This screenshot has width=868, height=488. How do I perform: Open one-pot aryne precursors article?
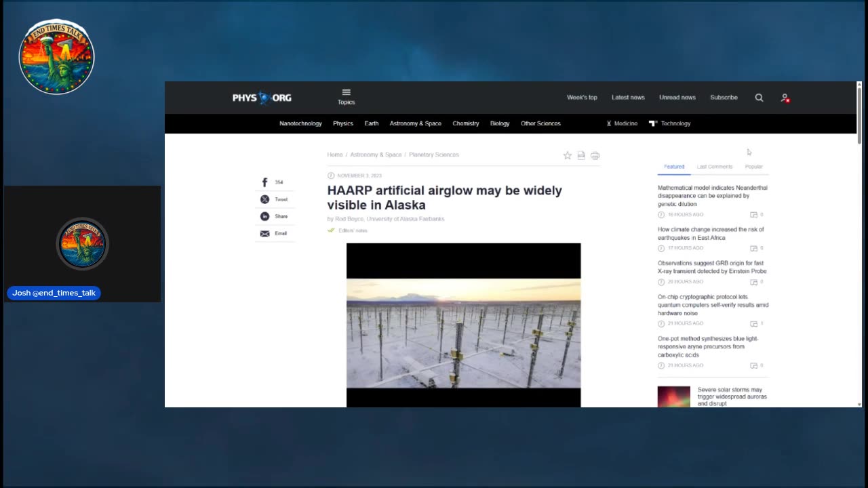(708, 347)
